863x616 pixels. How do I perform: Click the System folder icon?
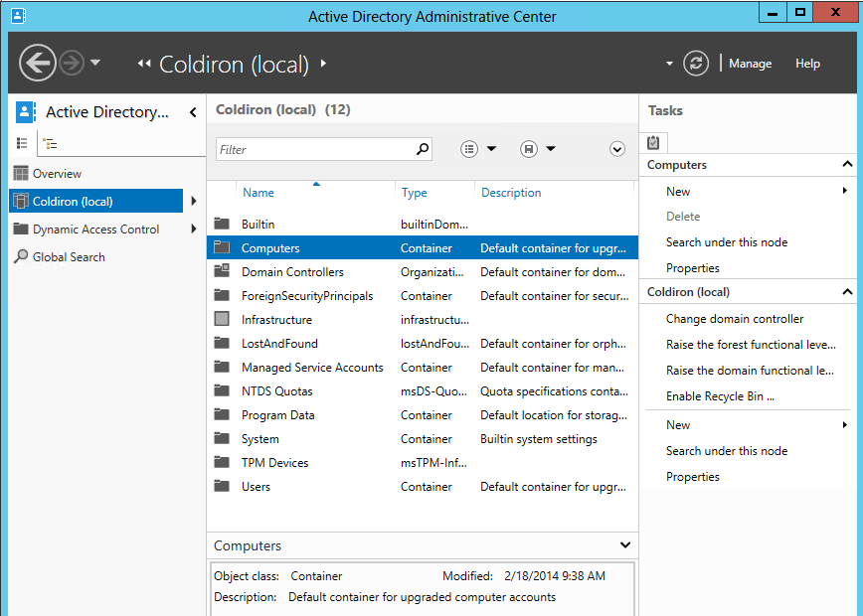click(222, 438)
